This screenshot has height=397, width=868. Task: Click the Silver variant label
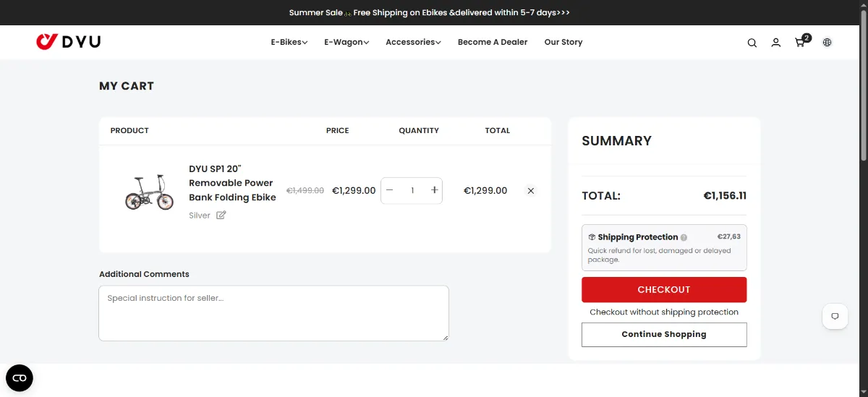point(200,215)
